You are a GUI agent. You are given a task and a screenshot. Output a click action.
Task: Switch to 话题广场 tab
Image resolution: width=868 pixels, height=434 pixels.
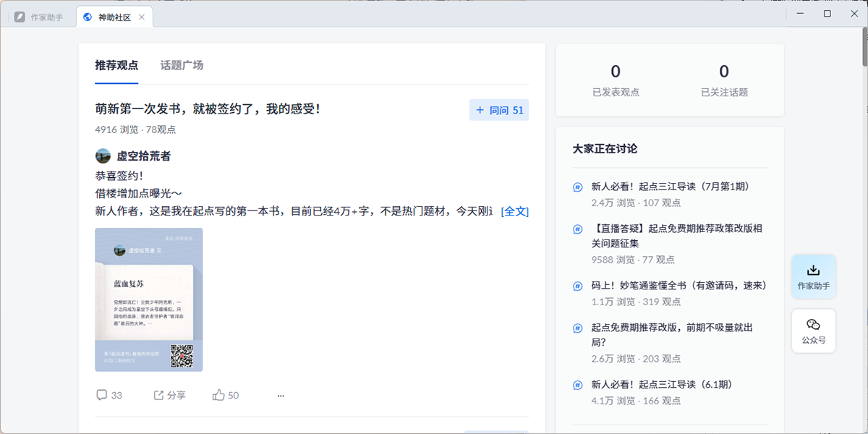(x=182, y=65)
